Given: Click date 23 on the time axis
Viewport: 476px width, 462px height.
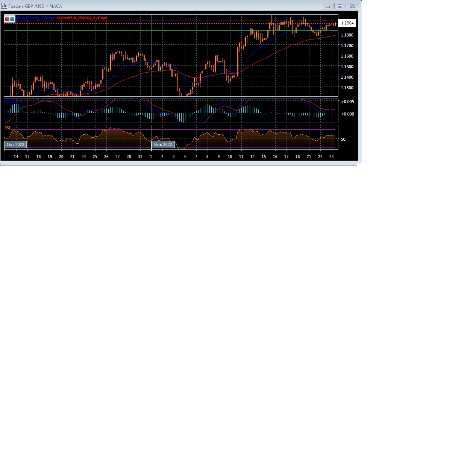Looking at the screenshot, I should click(331, 157).
